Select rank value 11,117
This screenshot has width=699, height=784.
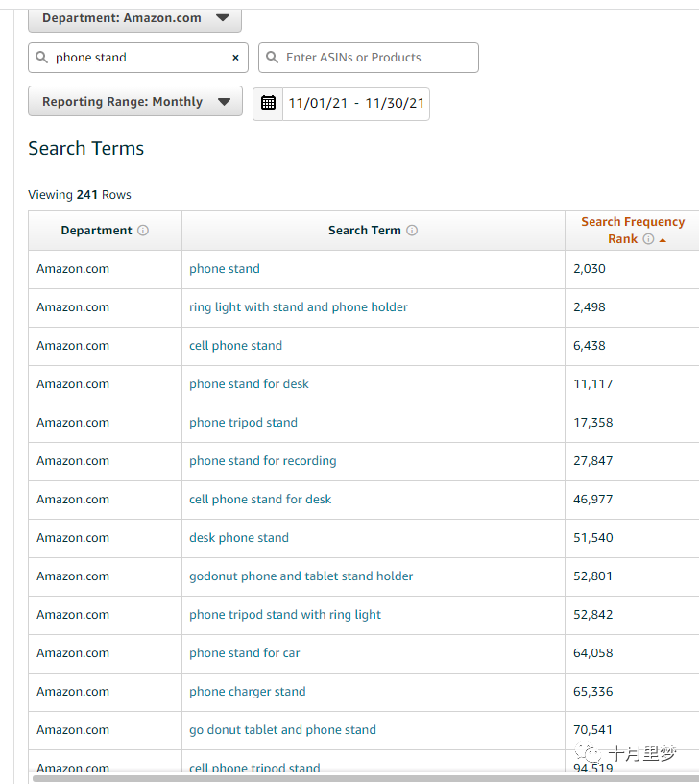coord(592,384)
